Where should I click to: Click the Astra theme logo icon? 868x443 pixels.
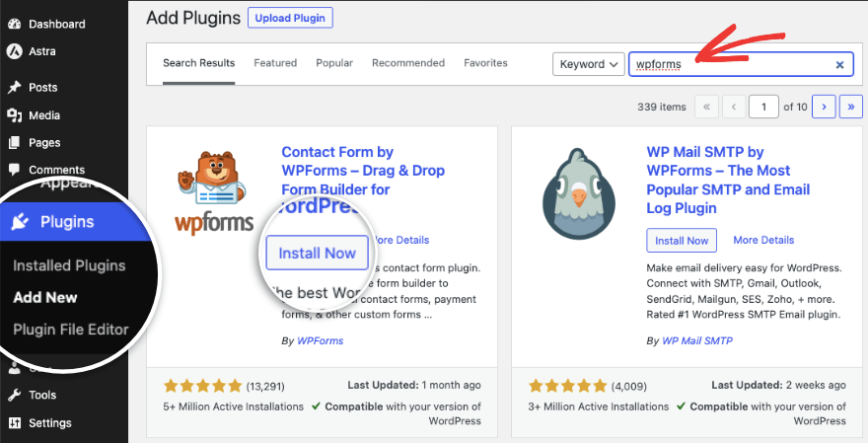coord(14,51)
